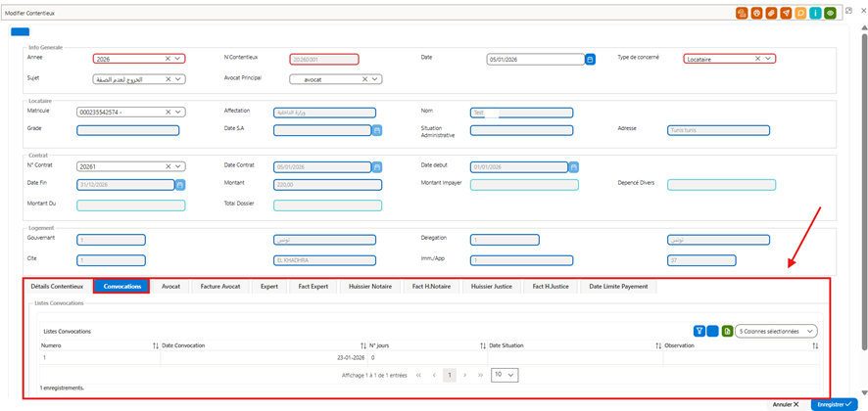Click the orange chat bubble icon
The width and height of the screenshot is (868, 411).
(x=800, y=13)
